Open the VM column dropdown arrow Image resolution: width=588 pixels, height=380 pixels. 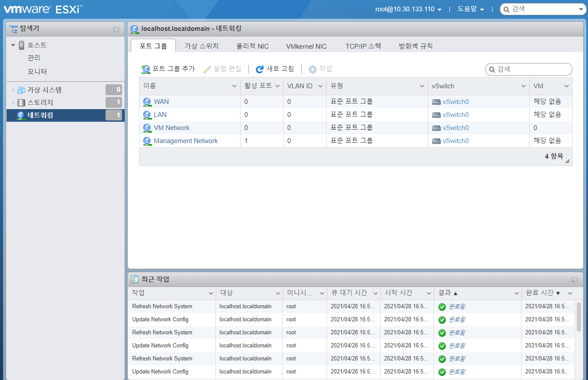[567, 87]
